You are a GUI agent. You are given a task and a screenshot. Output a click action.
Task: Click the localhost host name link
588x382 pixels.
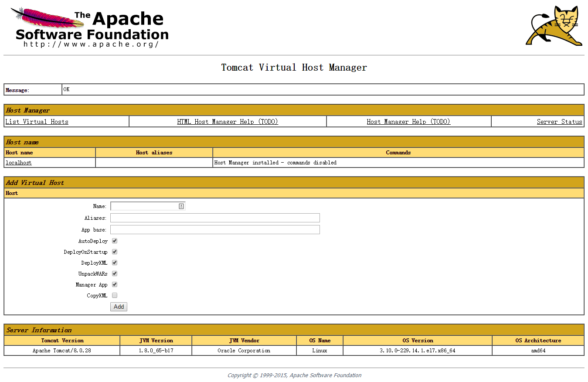18,163
